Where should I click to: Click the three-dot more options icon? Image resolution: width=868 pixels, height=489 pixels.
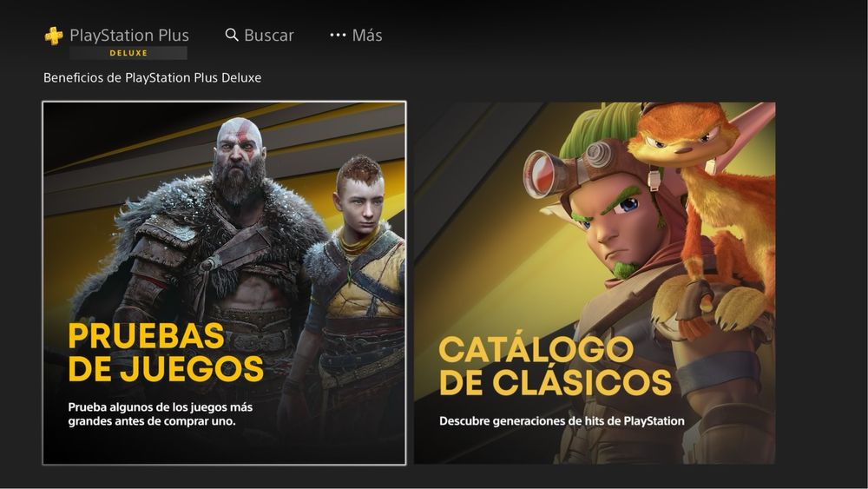point(338,35)
